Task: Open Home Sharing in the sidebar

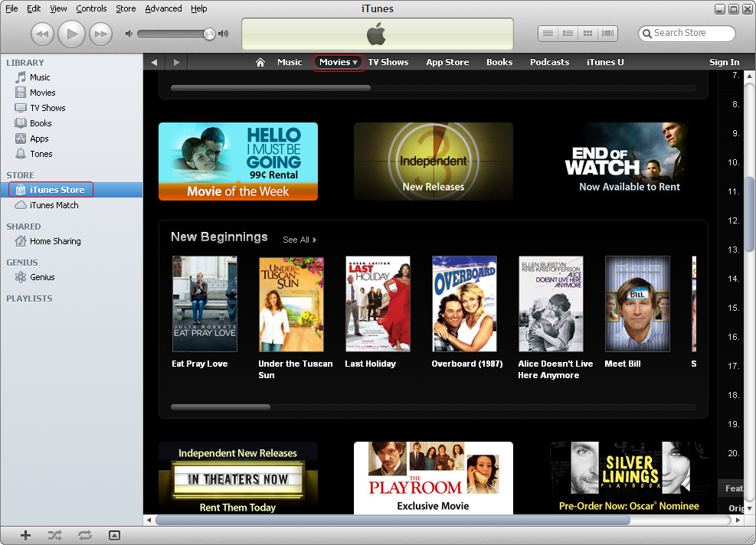Action: (71, 241)
